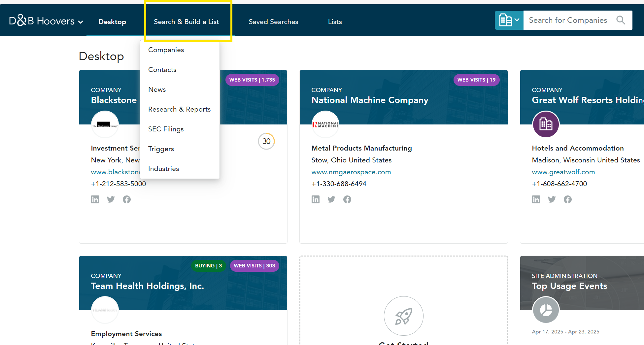Image resolution: width=644 pixels, height=345 pixels.
Task: Click the Blackstone company logo
Action: (x=105, y=124)
